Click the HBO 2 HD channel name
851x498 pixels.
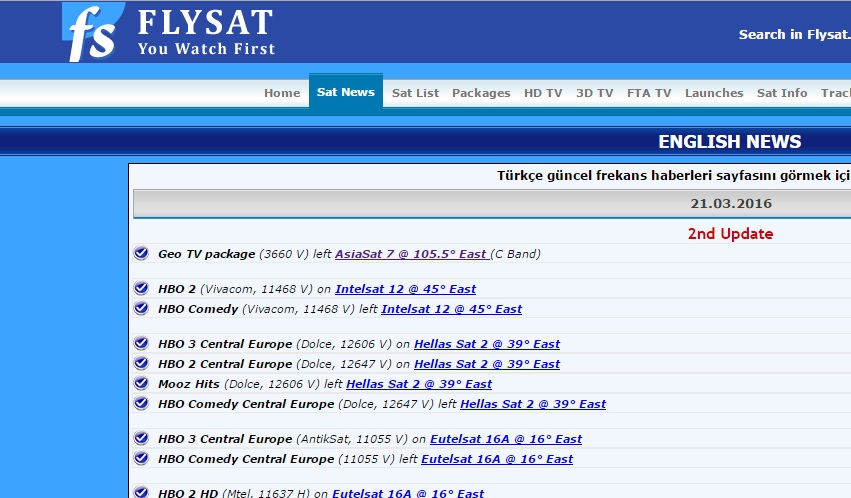[188, 493]
